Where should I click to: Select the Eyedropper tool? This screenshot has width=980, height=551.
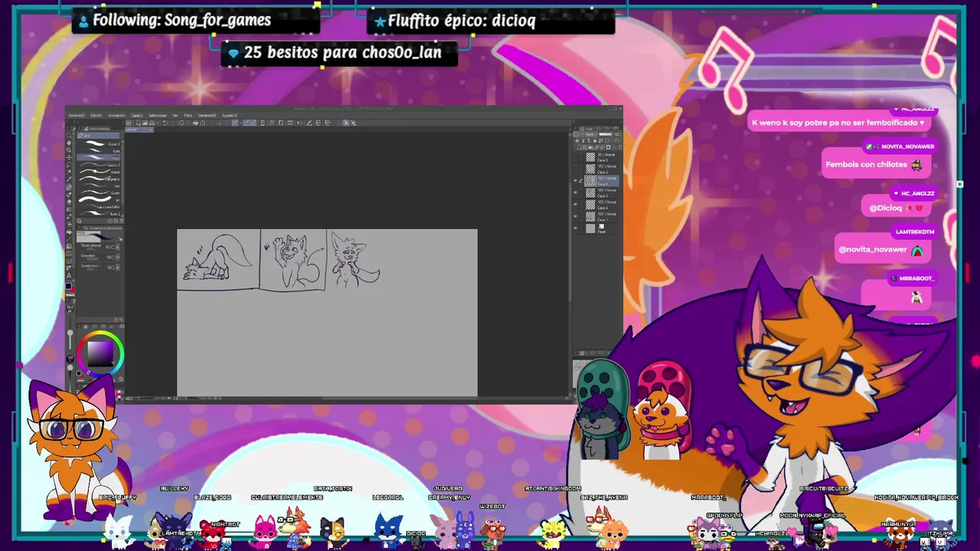click(x=69, y=179)
